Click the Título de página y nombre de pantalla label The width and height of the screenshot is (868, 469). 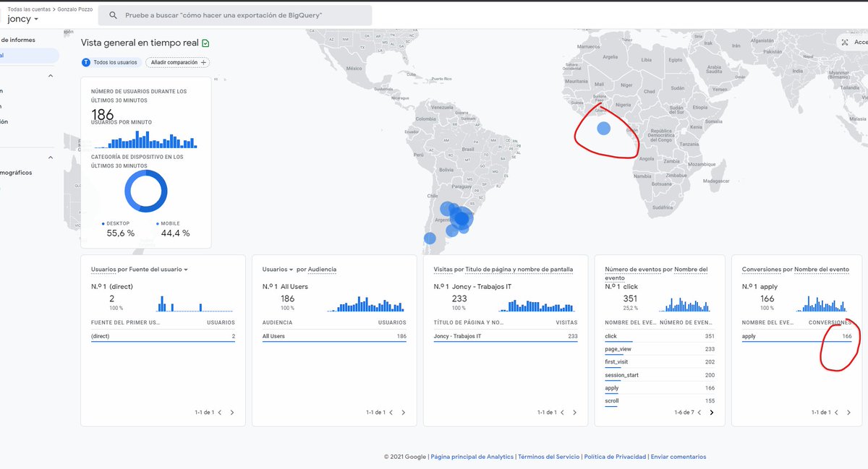(x=519, y=270)
